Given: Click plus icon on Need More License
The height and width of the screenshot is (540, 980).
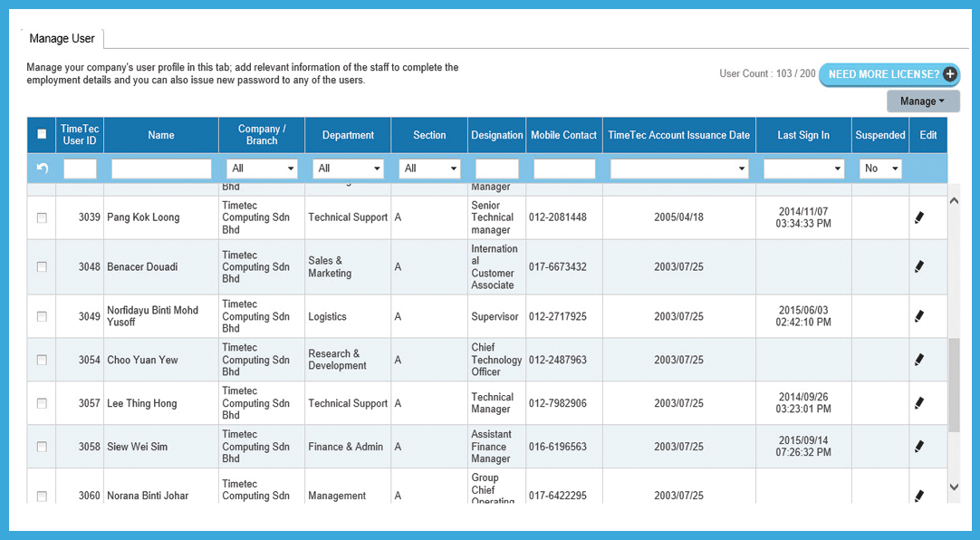Looking at the screenshot, I should pyautogui.click(x=950, y=74).
